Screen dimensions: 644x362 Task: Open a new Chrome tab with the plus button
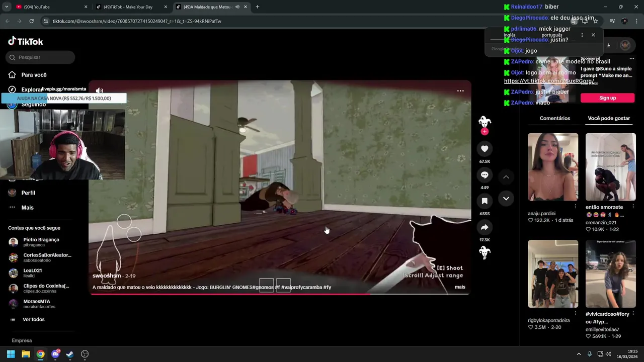pyautogui.click(x=258, y=7)
